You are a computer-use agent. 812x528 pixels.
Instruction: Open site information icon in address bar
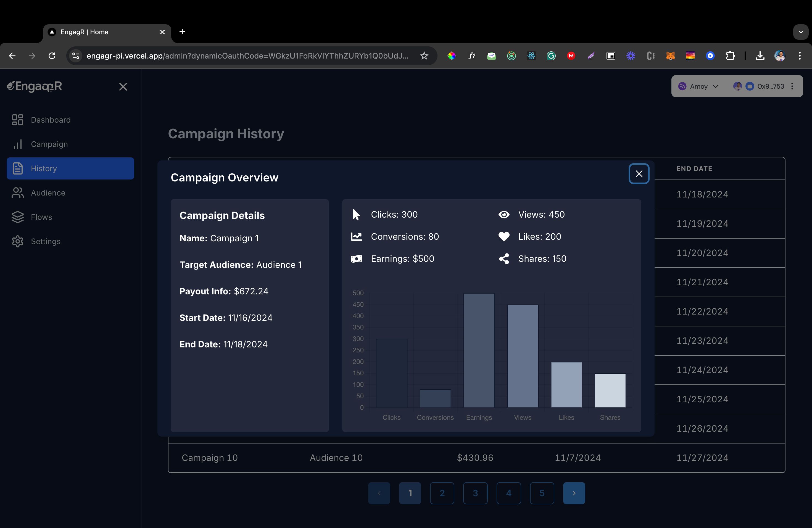[x=76, y=56]
